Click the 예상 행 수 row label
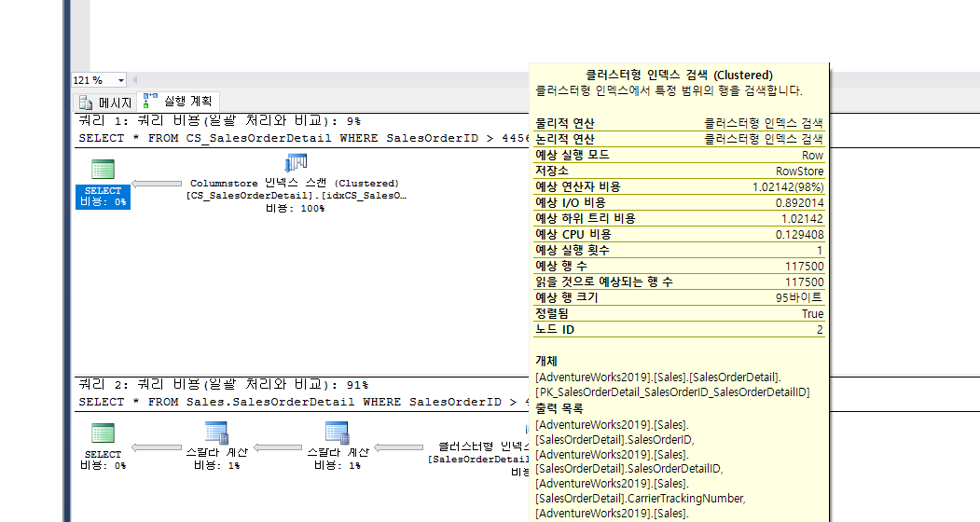This screenshot has width=980, height=522. click(x=560, y=266)
